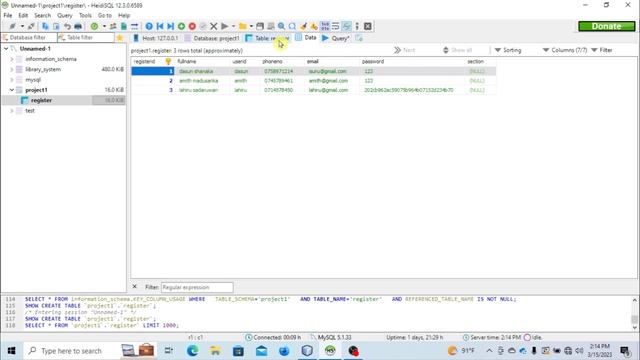Click the user manager icon

[113, 26]
